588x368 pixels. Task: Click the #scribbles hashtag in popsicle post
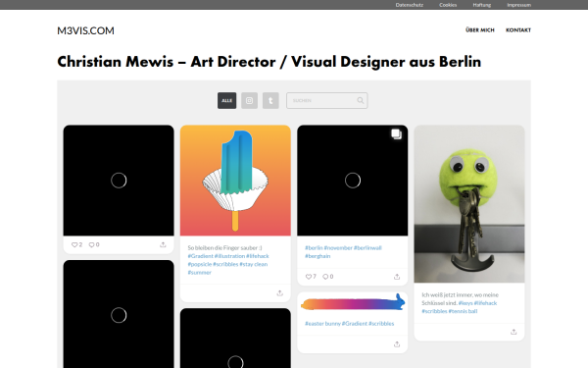click(x=225, y=264)
